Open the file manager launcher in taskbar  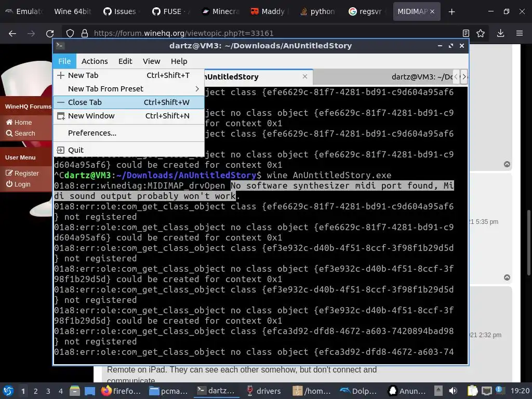(x=75, y=391)
